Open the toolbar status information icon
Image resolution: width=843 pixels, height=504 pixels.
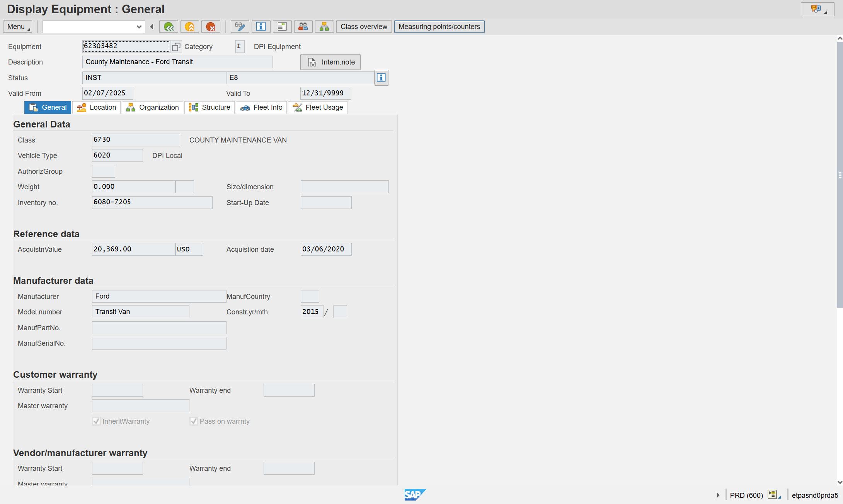261,27
